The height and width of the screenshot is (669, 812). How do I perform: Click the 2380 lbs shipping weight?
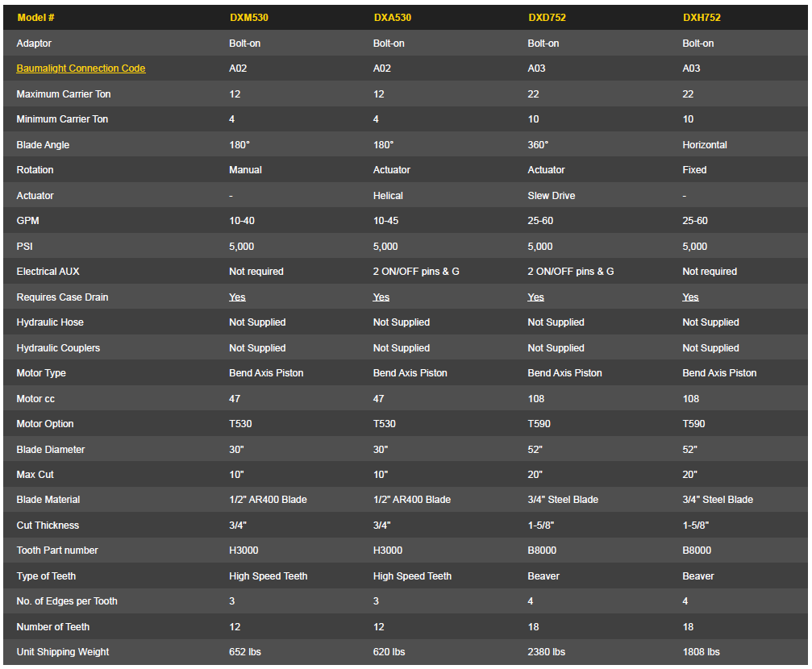click(x=546, y=652)
